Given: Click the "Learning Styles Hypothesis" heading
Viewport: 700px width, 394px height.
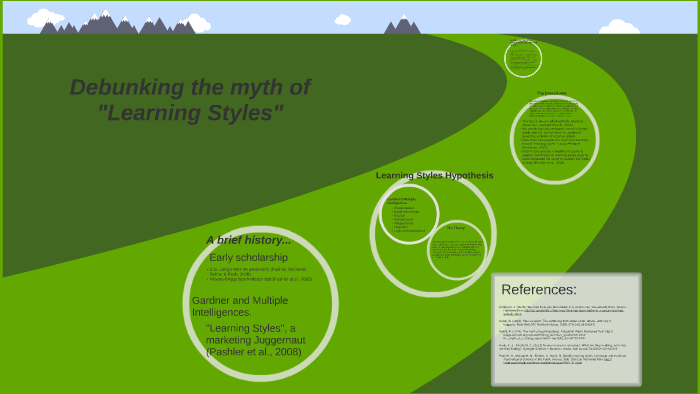Looking at the screenshot, I should point(434,175).
